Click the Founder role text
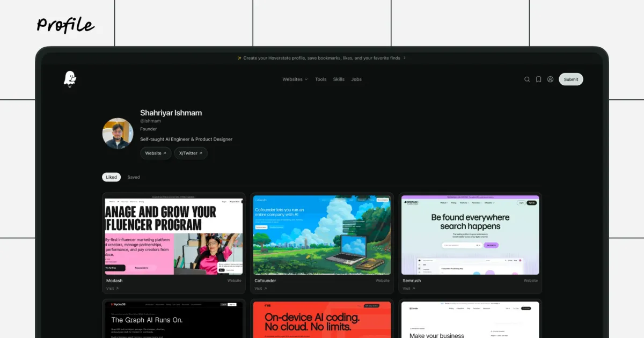The height and width of the screenshot is (338, 644). point(149,129)
